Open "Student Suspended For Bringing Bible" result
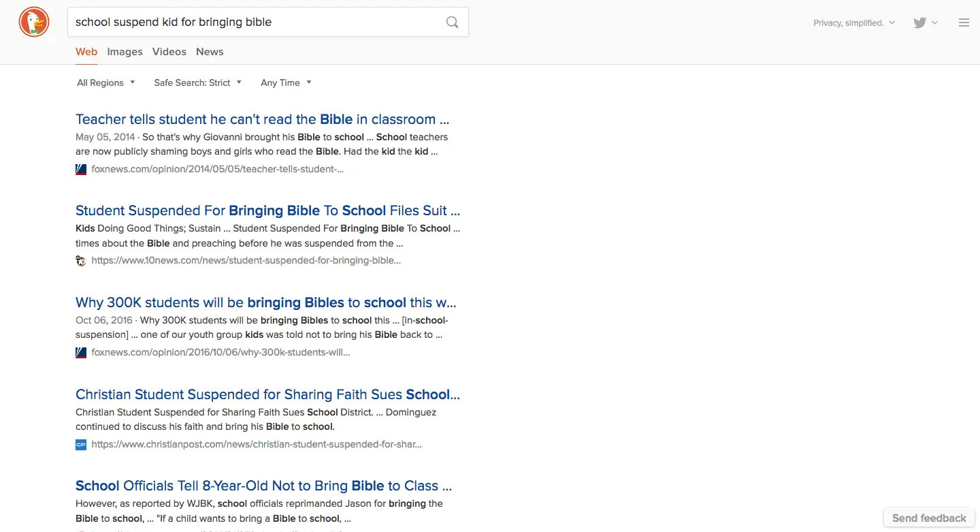The width and height of the screenshot is (980, 532). point(267,210)
